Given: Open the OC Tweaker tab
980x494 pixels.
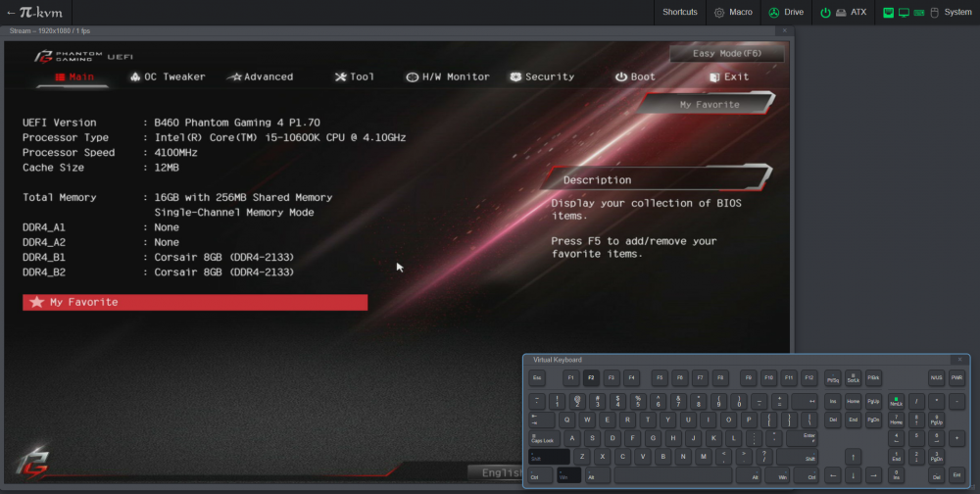Looking at the screenshot, I should click(168, 76).
